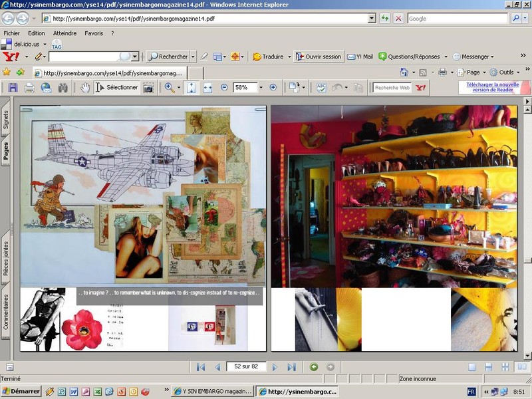Click the Télécharger la nouvelle version link
Screen dimensions: 532x399
(492, 88)
